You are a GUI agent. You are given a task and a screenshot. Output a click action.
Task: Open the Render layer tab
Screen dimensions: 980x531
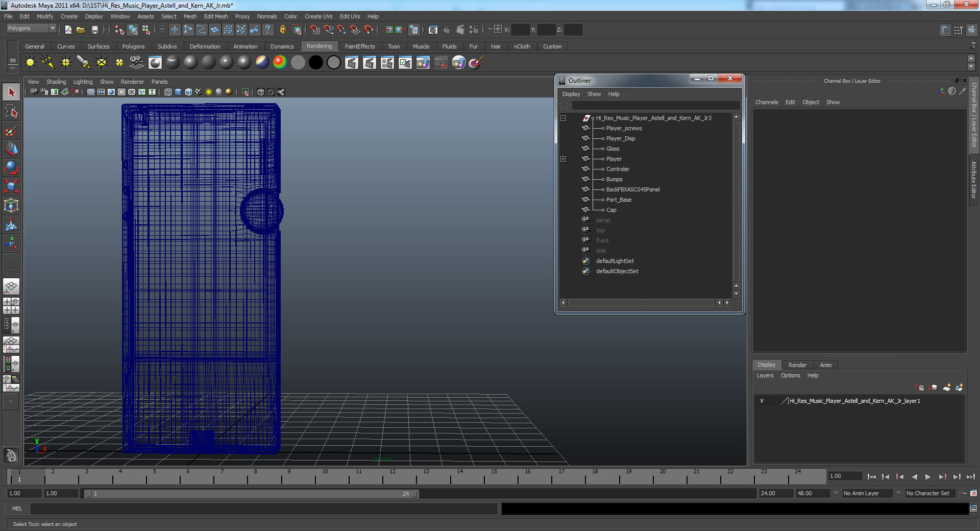pyautogui.click(x=797, y=365)
